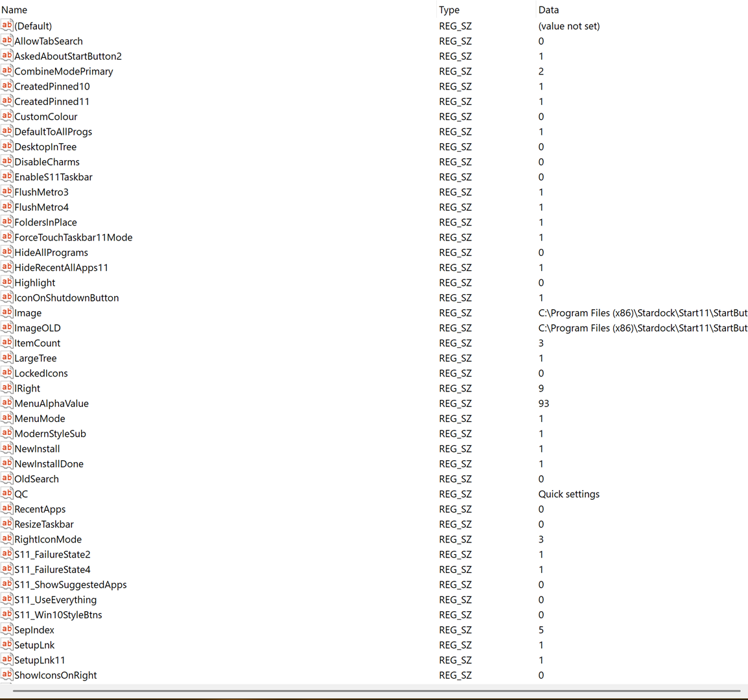Select the CustomColour registry value
Image resolution: width=748 pixels, height=700 pixels.
coord(46,117)
